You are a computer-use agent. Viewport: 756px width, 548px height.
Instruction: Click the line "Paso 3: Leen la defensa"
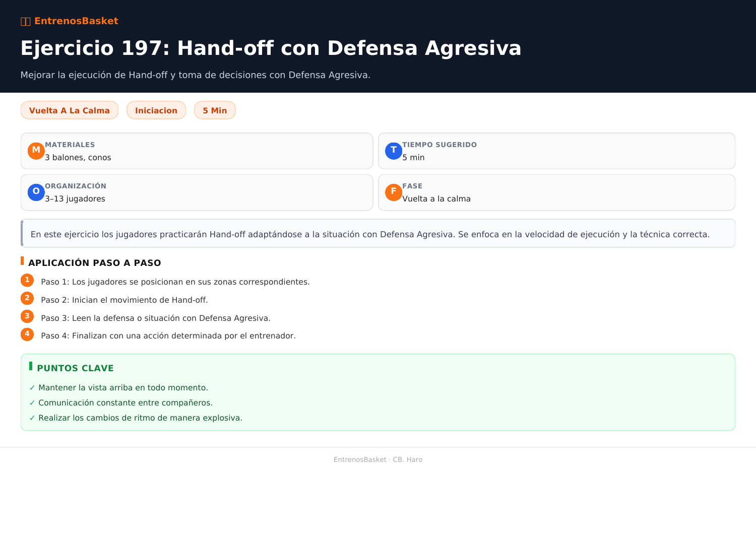pos(156,318)
